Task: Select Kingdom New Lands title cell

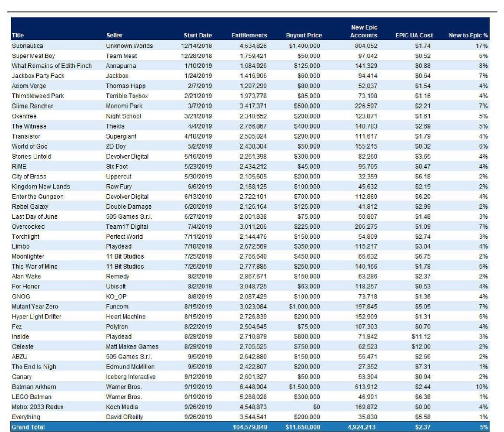Action: [41, 187]
